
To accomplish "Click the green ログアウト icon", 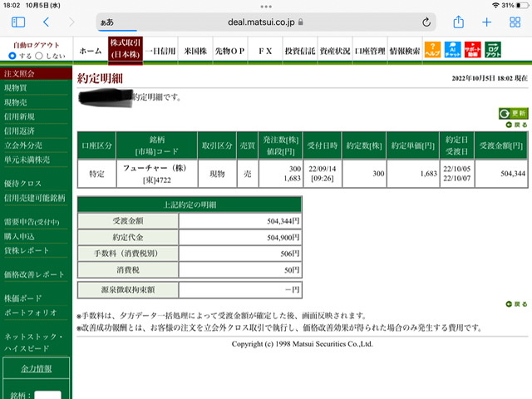I will pyautogui.click(x=493, y=50).
